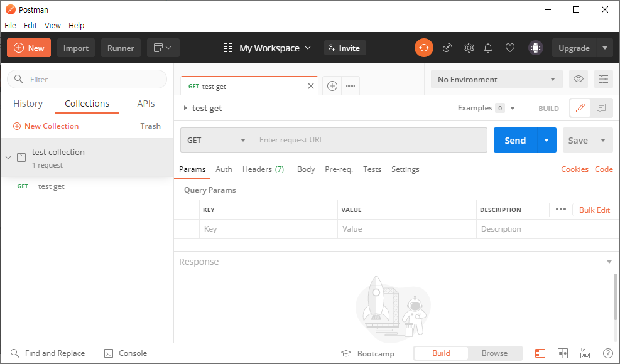Screen dimensions: 620x364
Task: Open the request Settings tab
Action: [405, 169]
